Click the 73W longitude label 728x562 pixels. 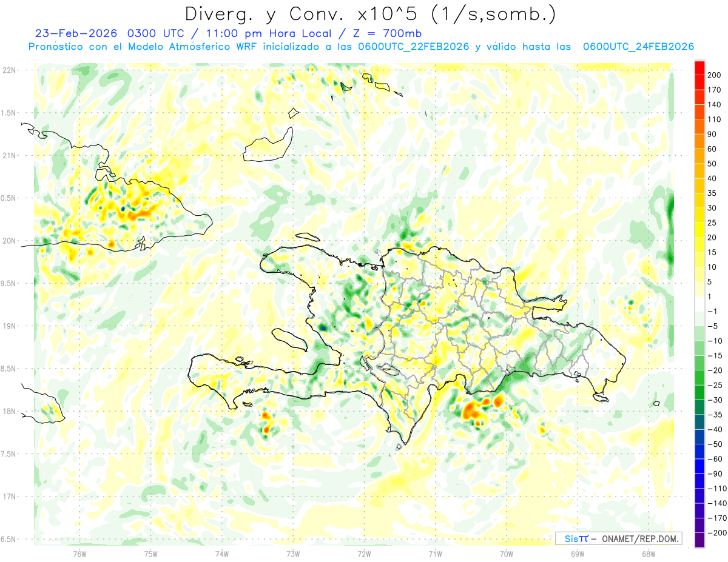293,554
